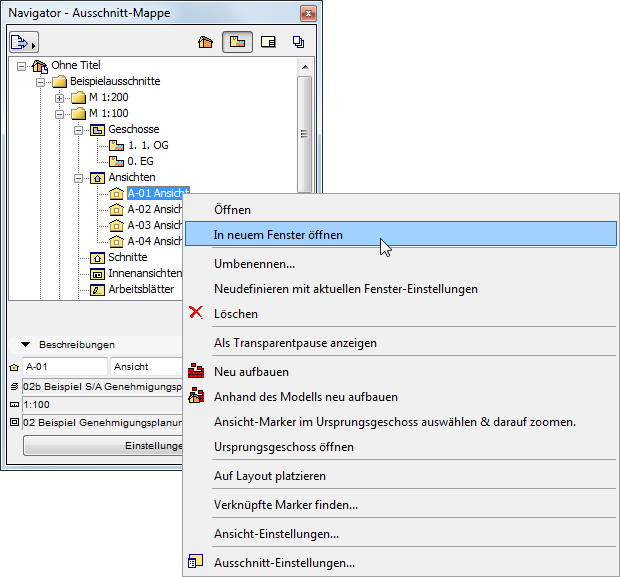The height and width of the screenshot is (577, 620).
Task: Click the Geschosse group icon
Action: [97, 130]
